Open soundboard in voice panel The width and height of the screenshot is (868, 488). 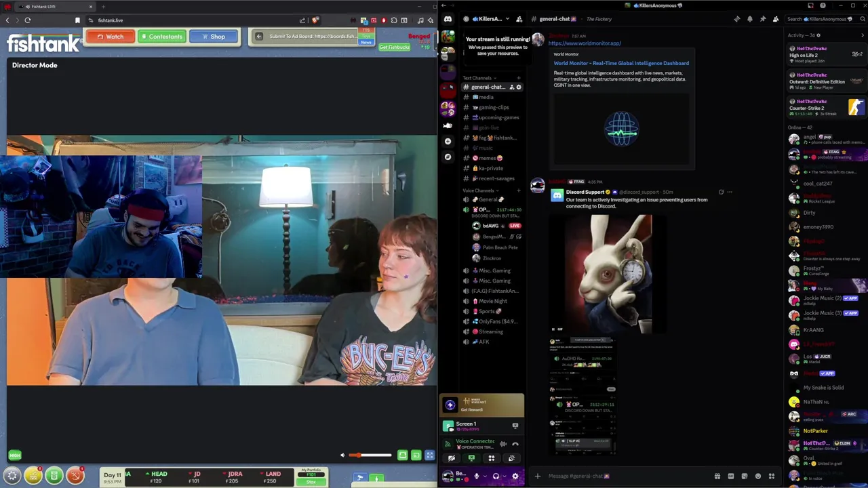[511, 458]
